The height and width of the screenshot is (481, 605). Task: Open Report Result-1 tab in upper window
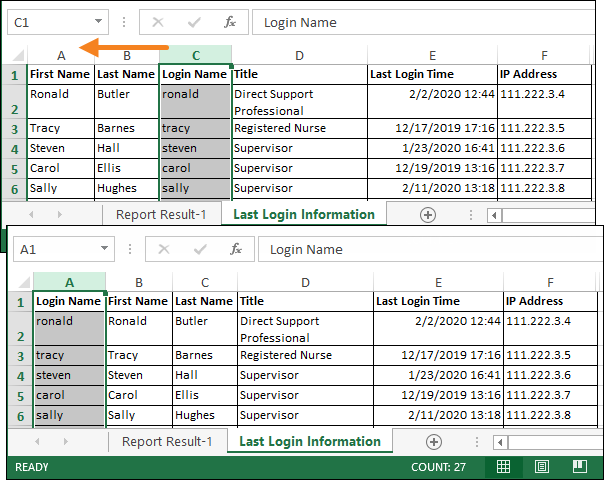tap(161, 214)
